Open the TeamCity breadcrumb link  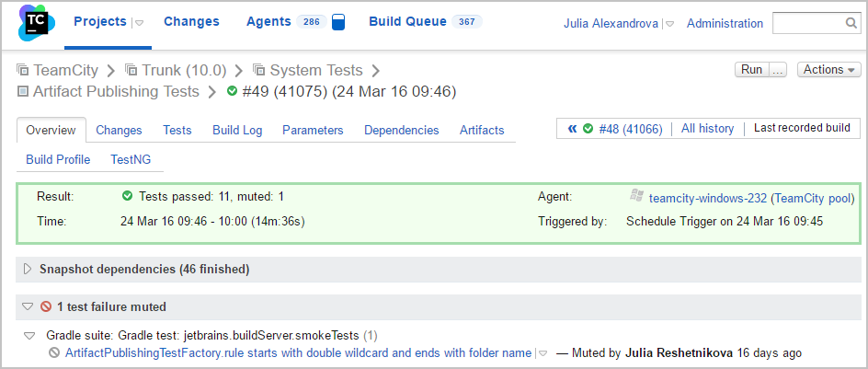[66, 70]
